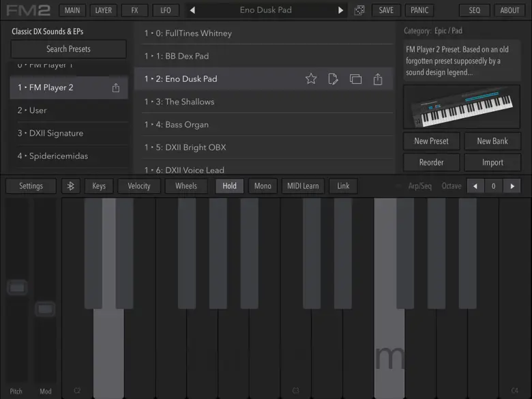
Task: Switch to the LAYER page
Action: tap(103, 10)
